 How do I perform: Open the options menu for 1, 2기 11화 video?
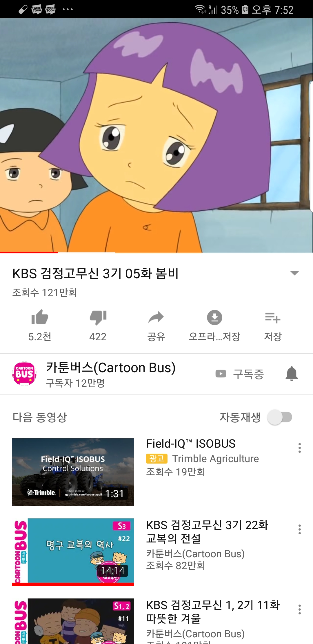300,609
